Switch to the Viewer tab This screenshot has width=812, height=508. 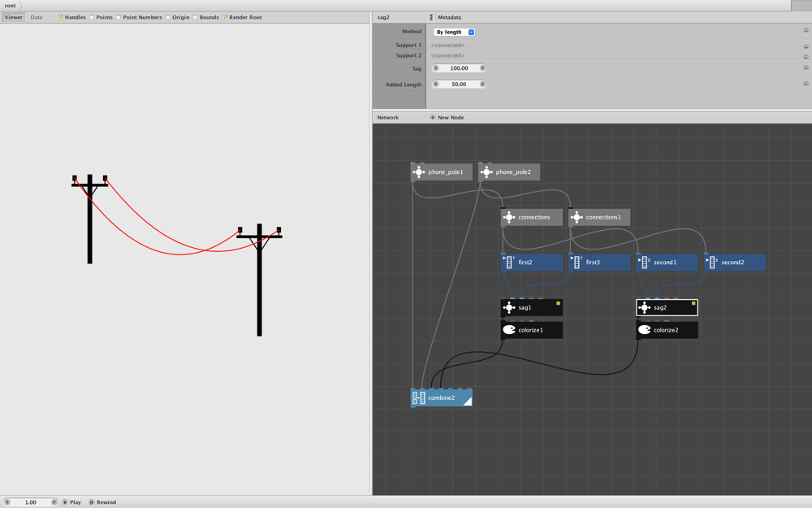[14, 17]
